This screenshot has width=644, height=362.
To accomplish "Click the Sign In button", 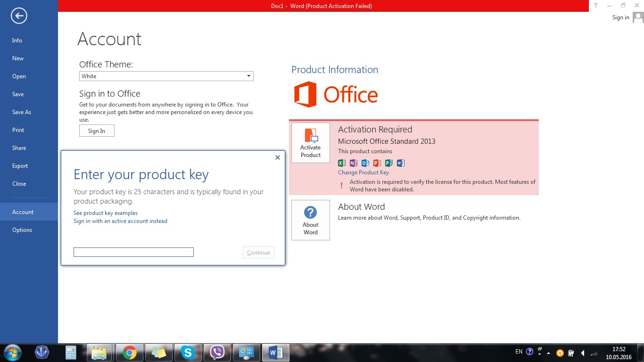I will pos(97,131).
